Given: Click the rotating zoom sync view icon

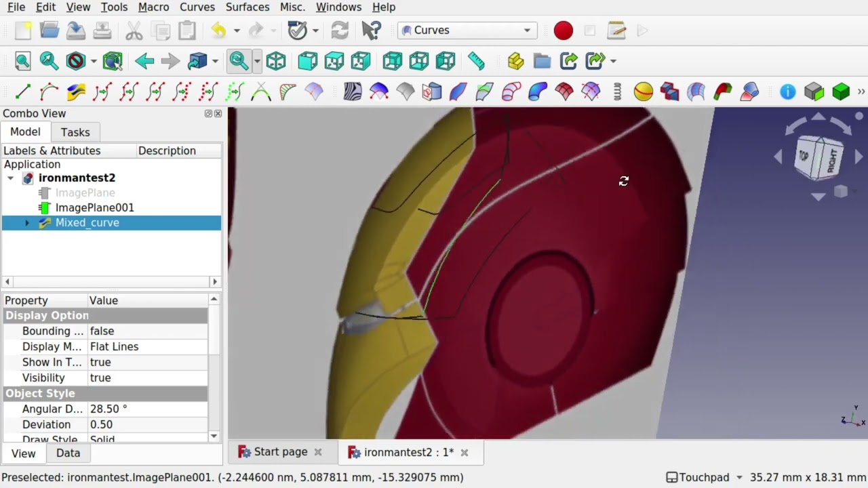Looking at the screenshot, I should click(239, 61).
